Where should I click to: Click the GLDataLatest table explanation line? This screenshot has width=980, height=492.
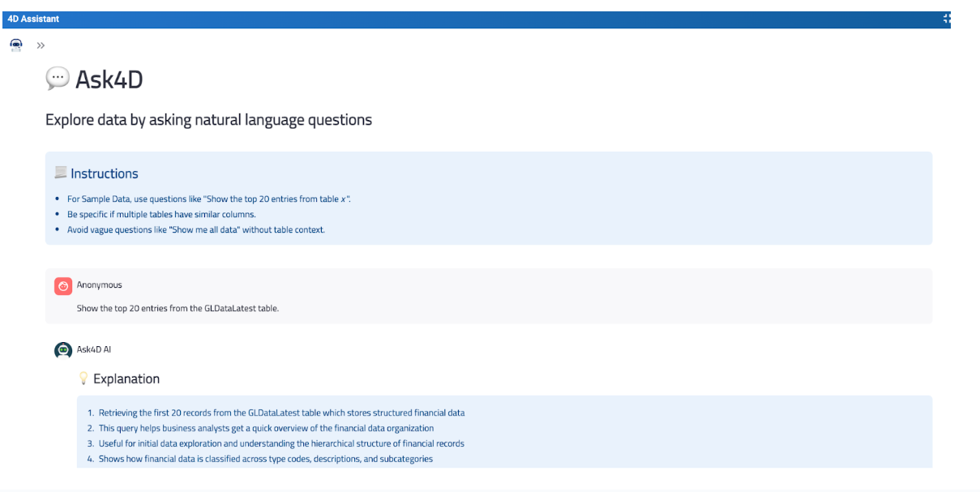(282, 412)
